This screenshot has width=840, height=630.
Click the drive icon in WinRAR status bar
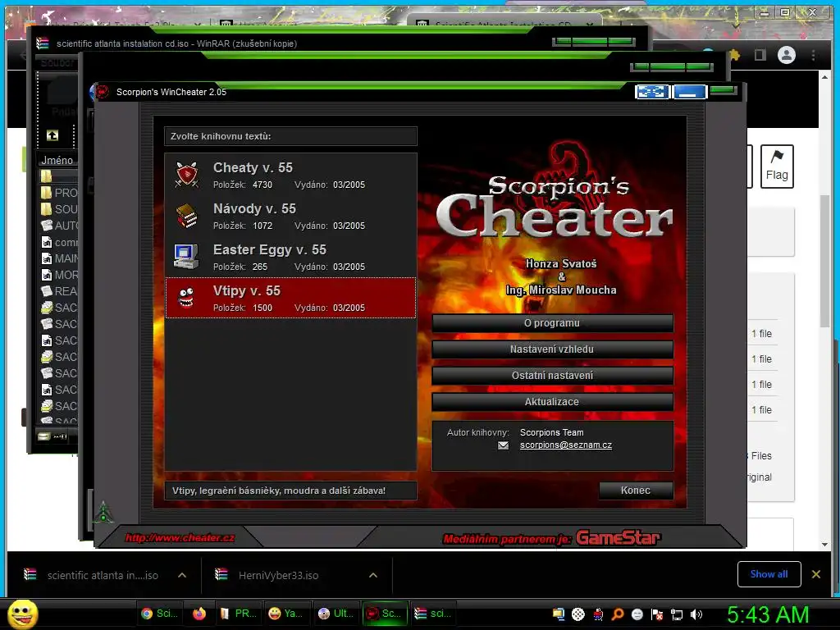44,436
